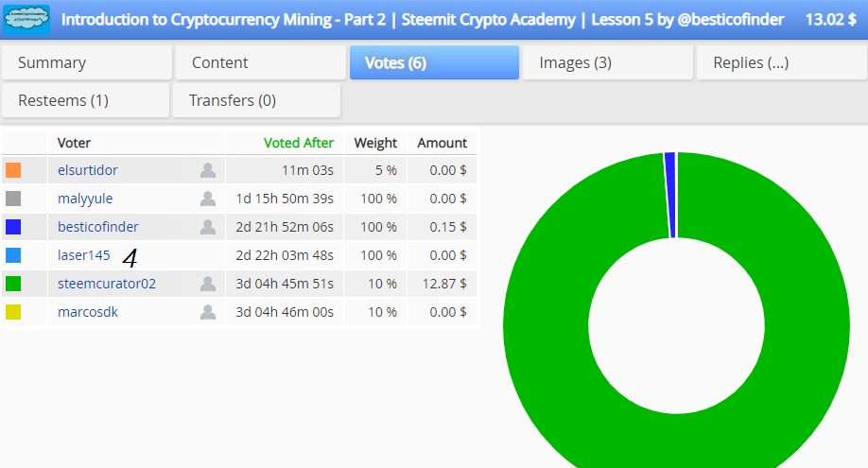Click the 5 % weight cell
This screenshot has width=868, height=468.
pos(375,170)
